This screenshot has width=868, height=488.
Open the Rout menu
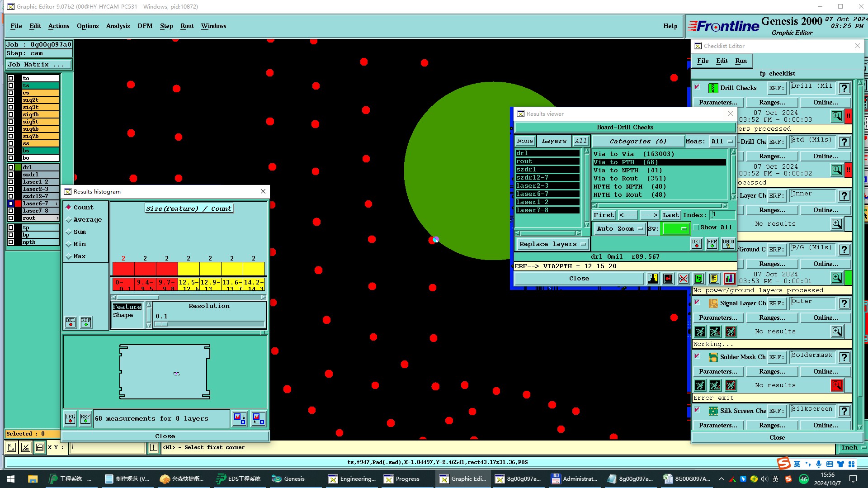coord(187,26)
